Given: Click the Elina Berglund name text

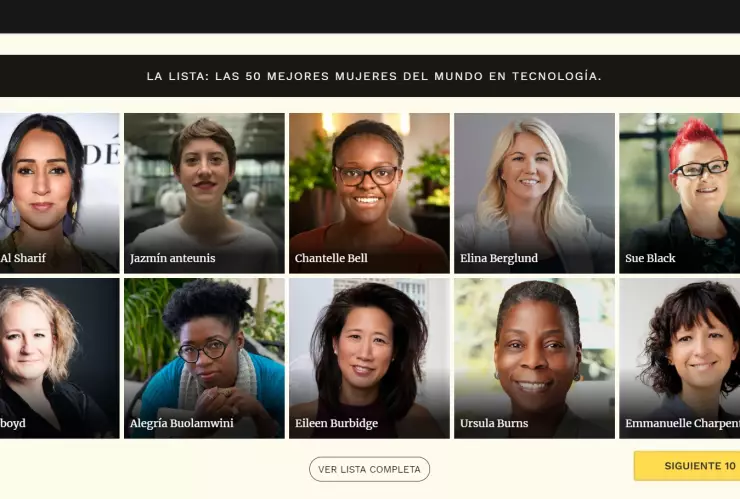Looking at the screenshot, I should pyautogui.click(x=499, y=258).
